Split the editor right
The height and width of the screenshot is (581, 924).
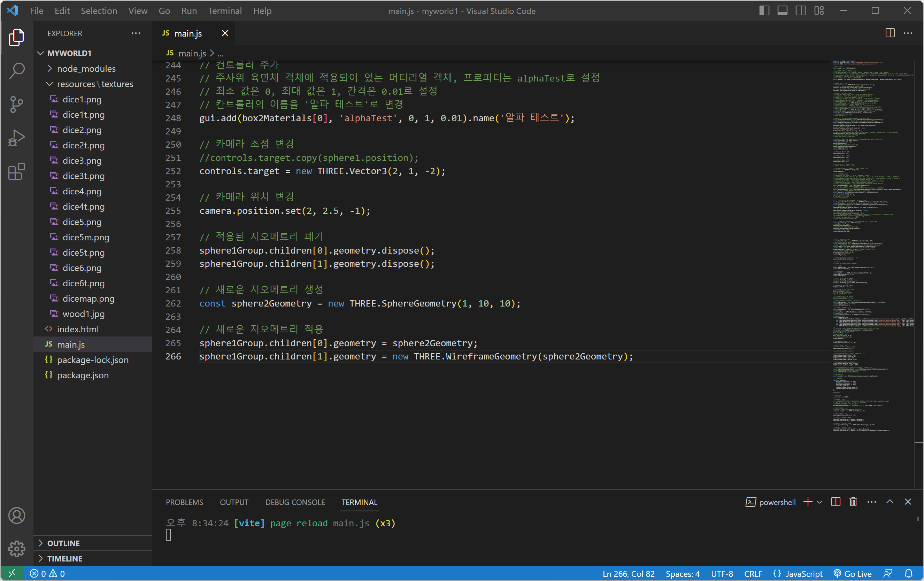pyautogui.click(x=890, y=33)
